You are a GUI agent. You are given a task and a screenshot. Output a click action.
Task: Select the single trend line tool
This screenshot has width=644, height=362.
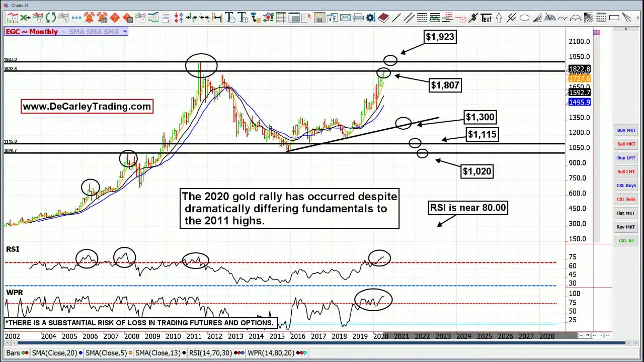[396, 18]
